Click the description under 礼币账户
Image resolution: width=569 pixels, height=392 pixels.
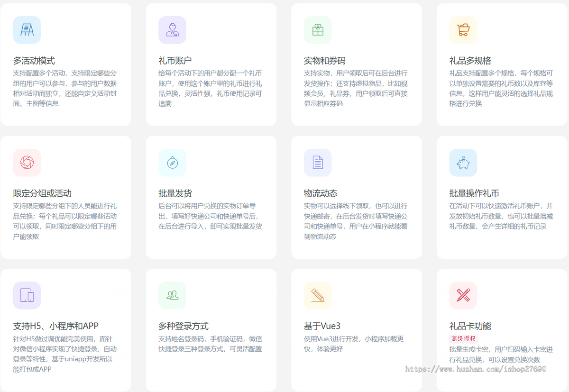pyautogui.click(x=210, y=88)
